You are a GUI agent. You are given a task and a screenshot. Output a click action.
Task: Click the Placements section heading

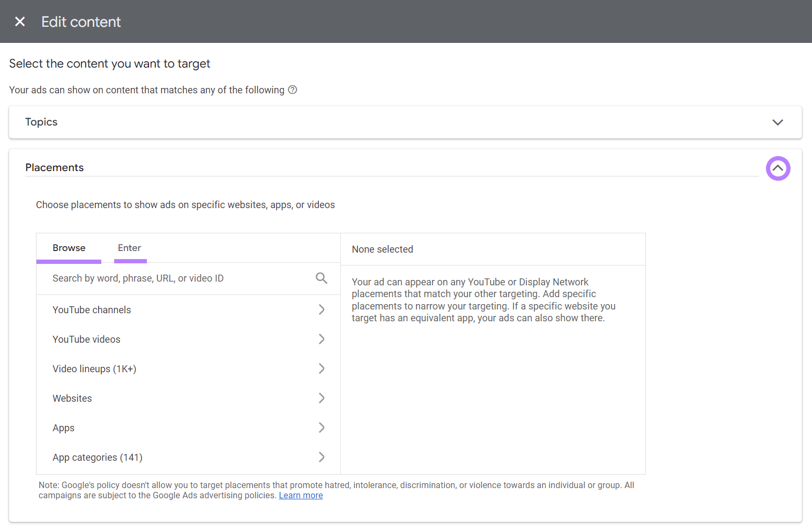tap(54, 167)
